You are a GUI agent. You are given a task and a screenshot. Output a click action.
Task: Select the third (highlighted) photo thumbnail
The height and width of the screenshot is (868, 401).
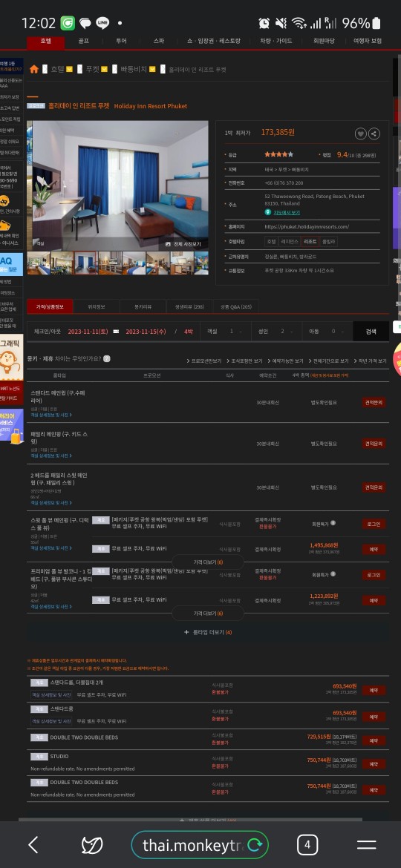coord(86,263)
